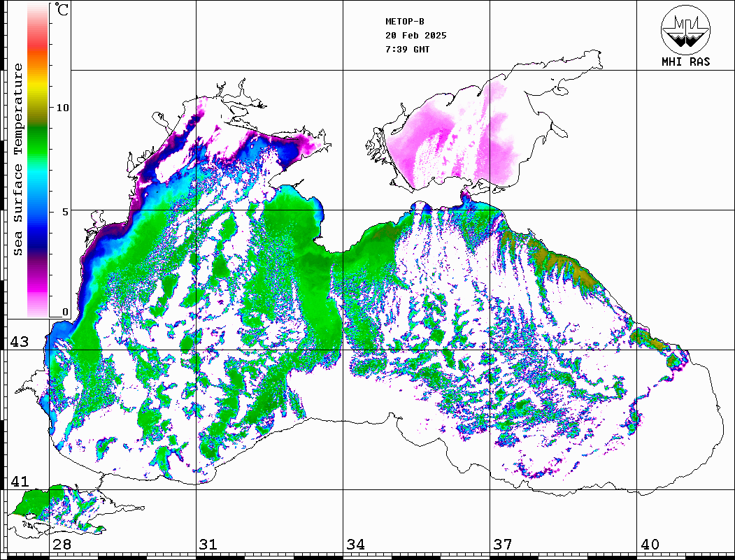735x560 pixels.
Task: Click longitude label '34'
Action: point(355,545)
